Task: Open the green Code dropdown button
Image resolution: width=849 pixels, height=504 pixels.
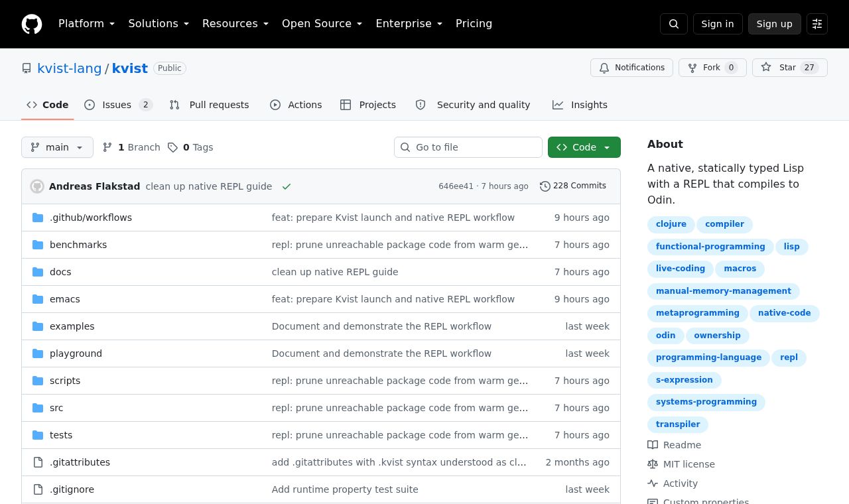Action: pyautogui.click(x=584, y=147)
